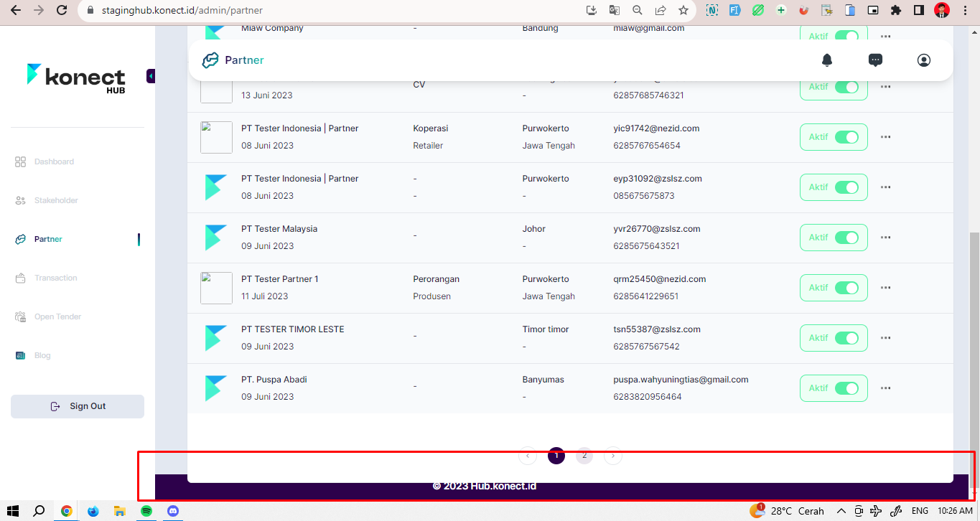980x521 pixels.
Task: Open Firefox from the taskbar
Action: click(x=93, y=511)
